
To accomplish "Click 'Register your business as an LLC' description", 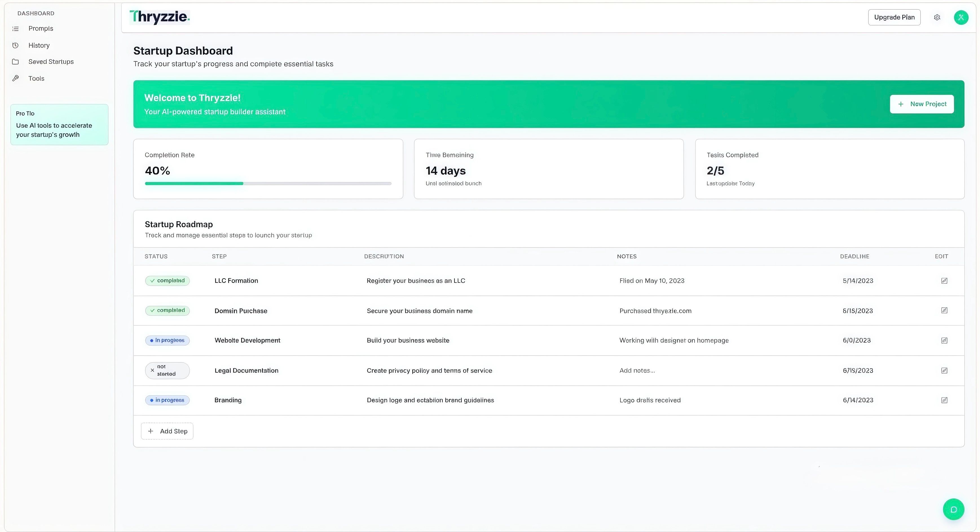I will (416, 281).
